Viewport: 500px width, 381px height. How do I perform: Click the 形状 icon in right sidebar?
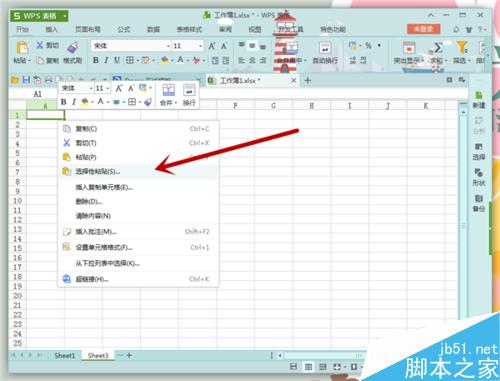pyautogui.click(x=479, y=173)
